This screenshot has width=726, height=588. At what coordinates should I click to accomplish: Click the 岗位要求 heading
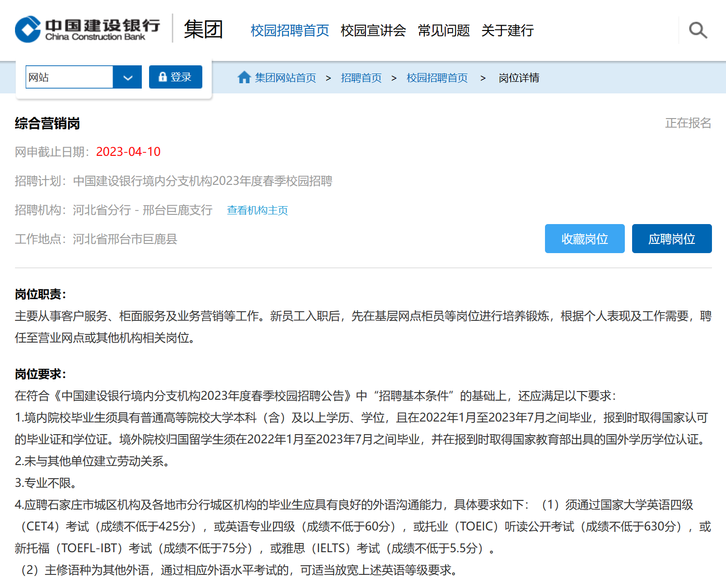[41, 374]
